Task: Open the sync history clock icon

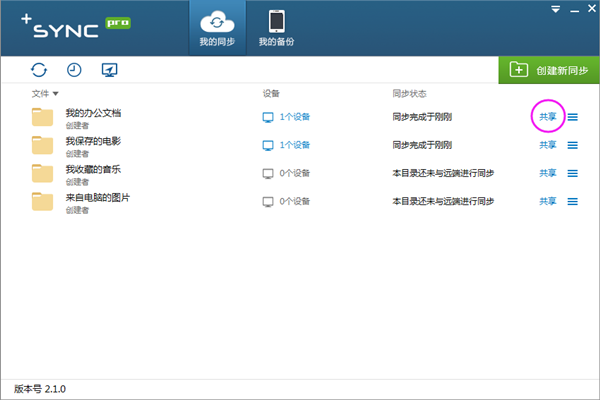Action: pyautogui.click(x=74, y=70)
